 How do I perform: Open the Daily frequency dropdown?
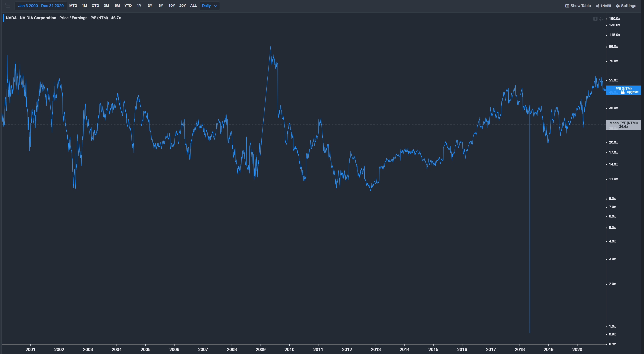point(207,6)
